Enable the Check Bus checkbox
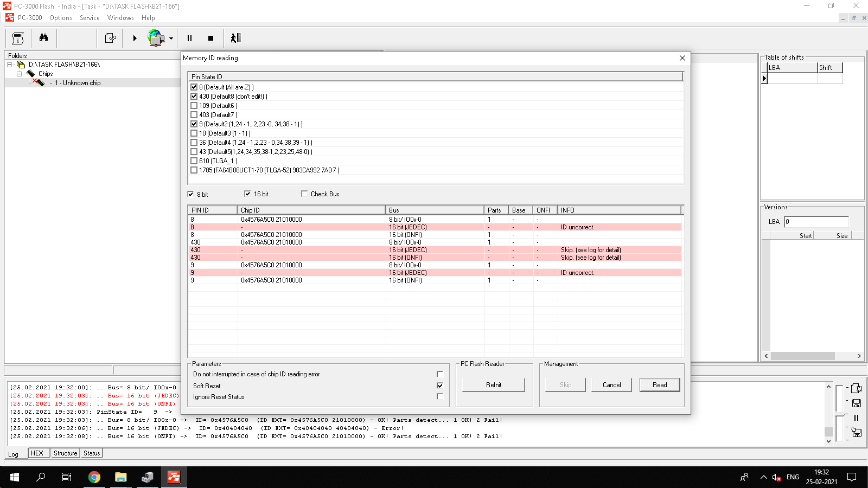868x488 pixels. tap(304, 194)
